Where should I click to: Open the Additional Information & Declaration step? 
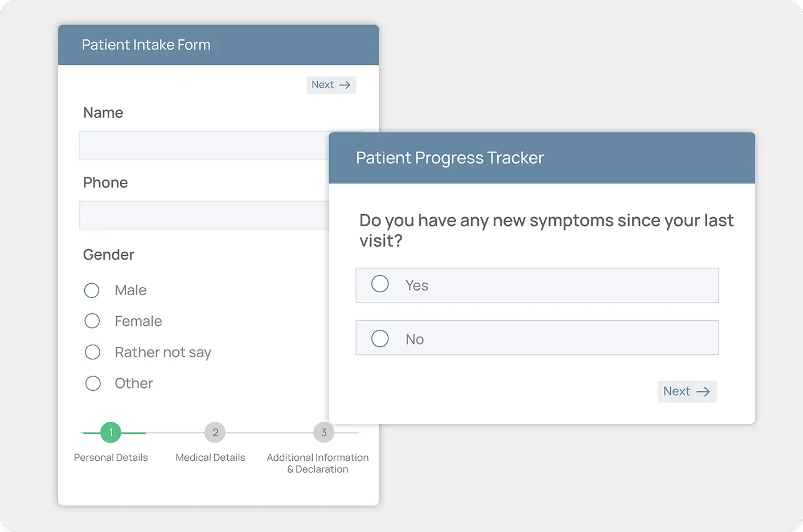317,463
